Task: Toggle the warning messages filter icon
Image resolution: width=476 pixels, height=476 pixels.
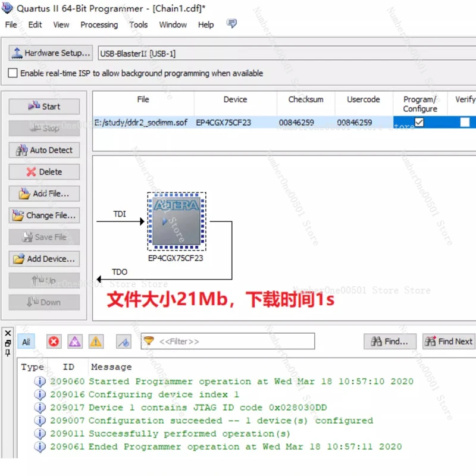Action: point(96,342)
